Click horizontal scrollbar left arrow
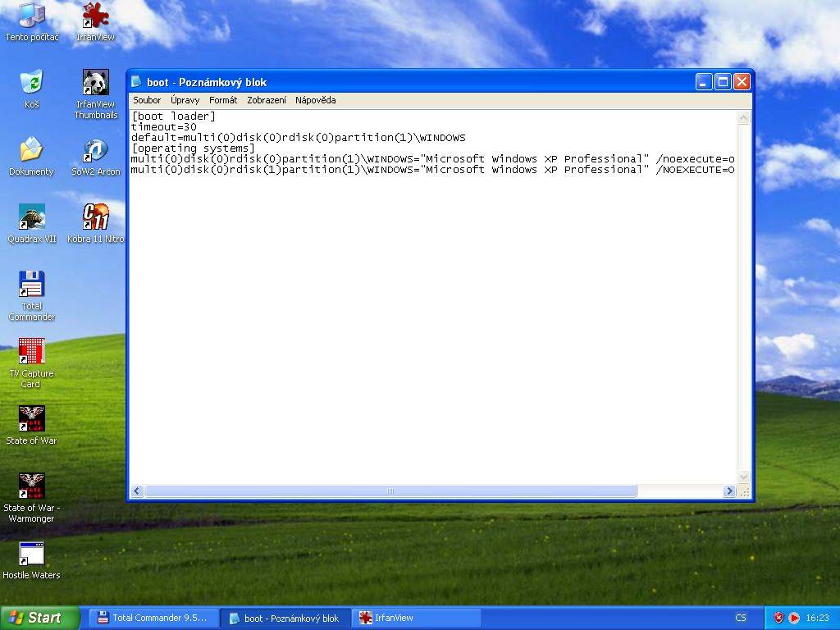840x630 pixels. [x=137, y=491]
